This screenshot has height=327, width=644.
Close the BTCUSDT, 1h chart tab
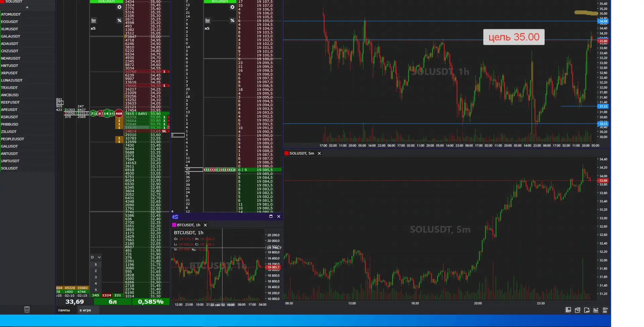[205, 225]
